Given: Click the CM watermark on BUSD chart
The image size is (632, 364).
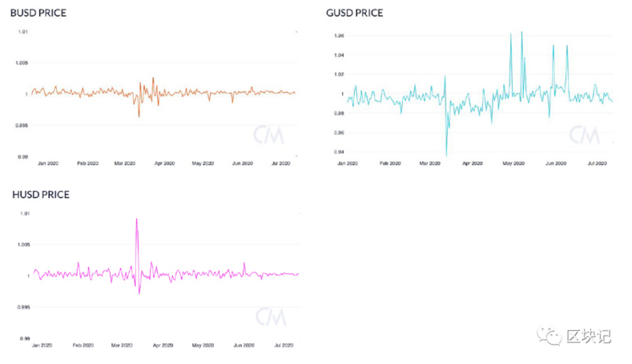Looking at the screenshot, I should click(269, 134).
